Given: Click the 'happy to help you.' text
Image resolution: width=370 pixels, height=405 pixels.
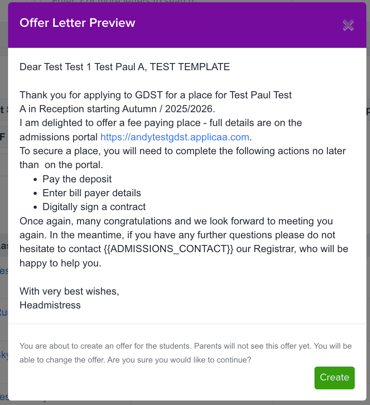Looking at the screenshot, I should 60,263.
